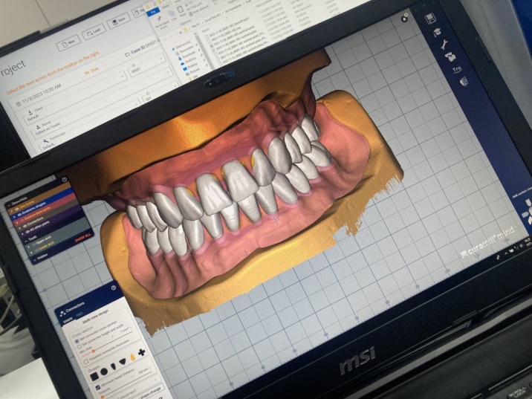Expand the Denture base parts group arrow
Image resolution: width=532 pixels, height=399 pixels.
[x=17, y=222]
